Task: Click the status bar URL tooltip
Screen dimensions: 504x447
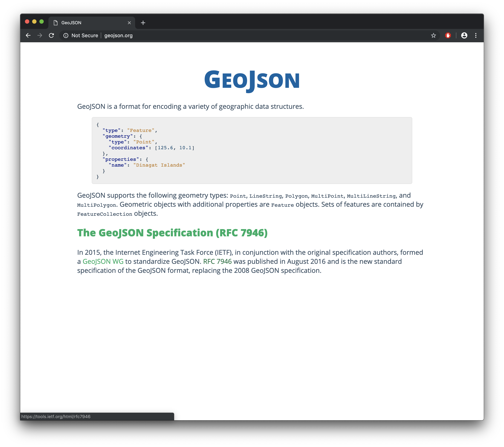Action: pos(55,417)
